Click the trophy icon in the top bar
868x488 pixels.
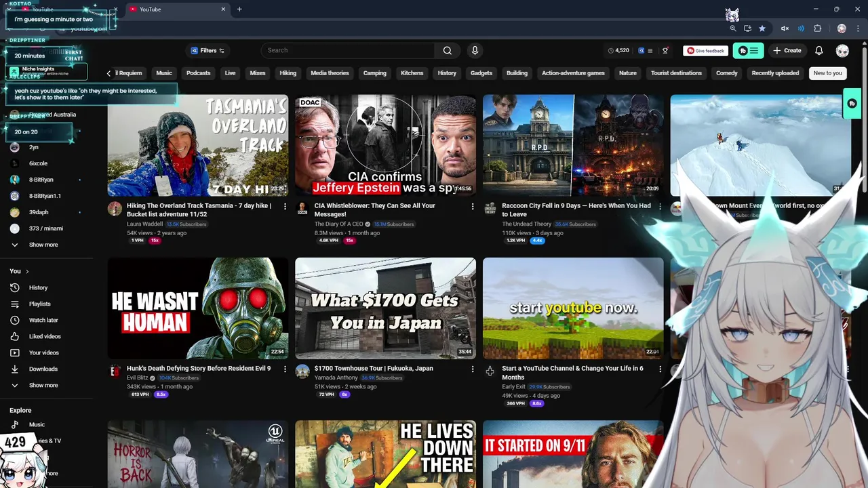coord(665,51)
